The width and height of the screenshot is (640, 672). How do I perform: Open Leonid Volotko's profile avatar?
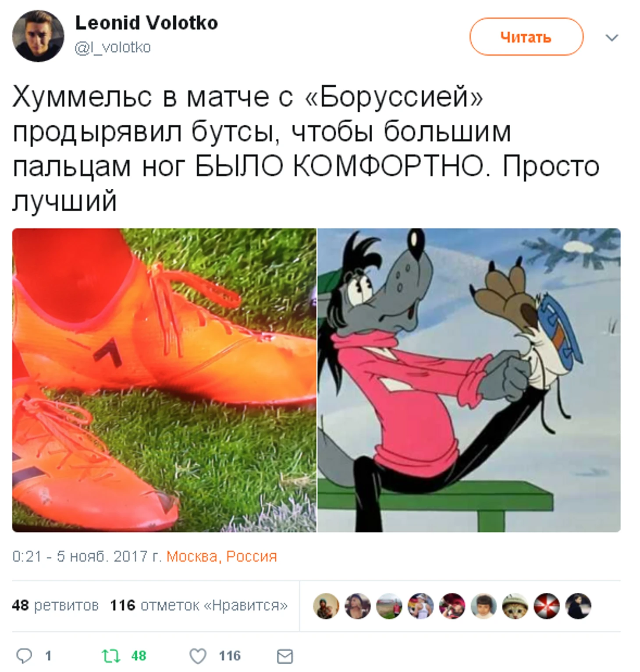pyautogui.click(x=38, y=36)
